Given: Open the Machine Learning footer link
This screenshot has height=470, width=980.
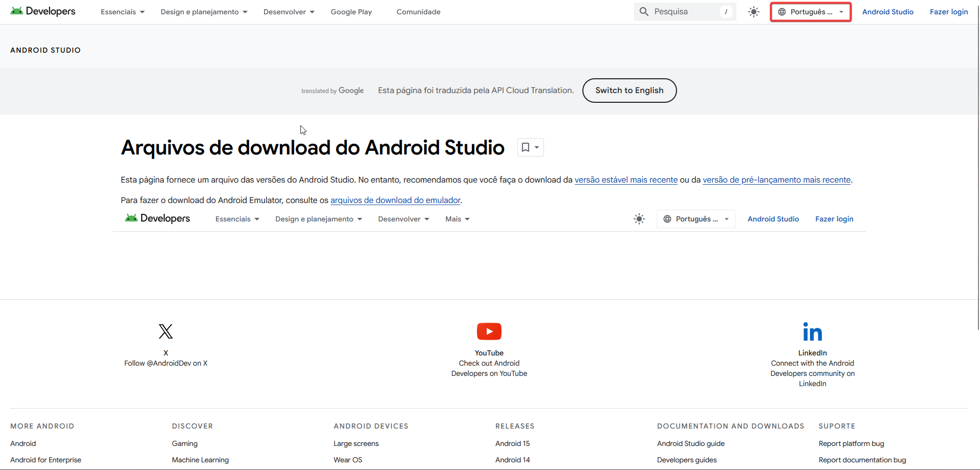Looking at the screenshot, I should coord(200,460).
